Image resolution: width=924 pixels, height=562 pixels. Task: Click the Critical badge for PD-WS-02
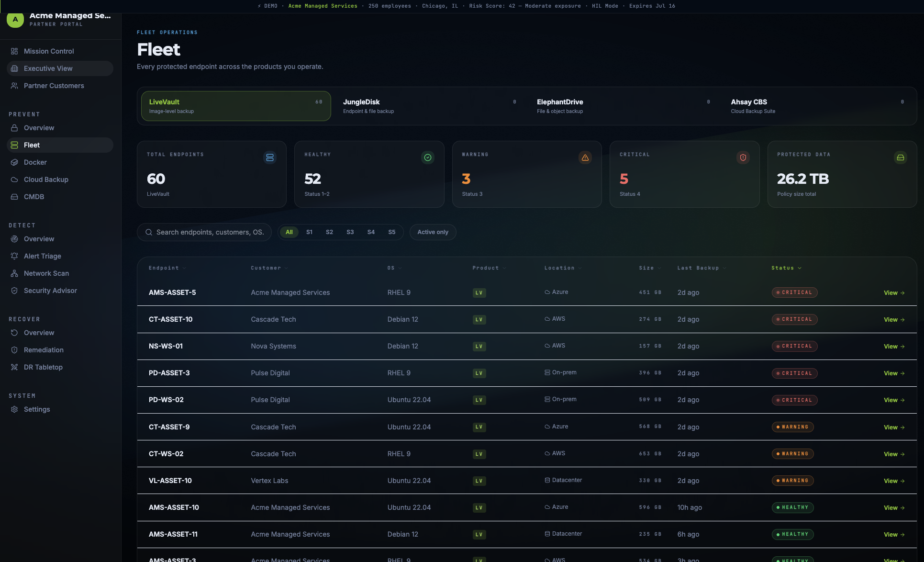coord(794,400)
